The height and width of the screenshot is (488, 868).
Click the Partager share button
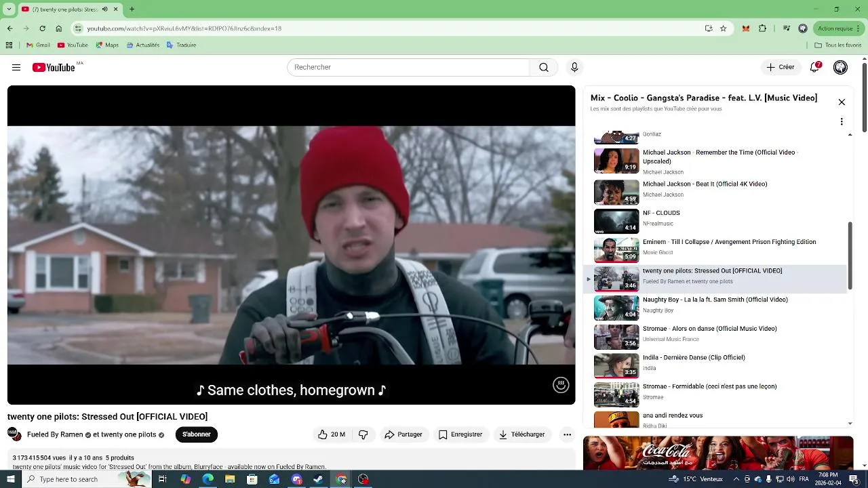coord(403,434)
